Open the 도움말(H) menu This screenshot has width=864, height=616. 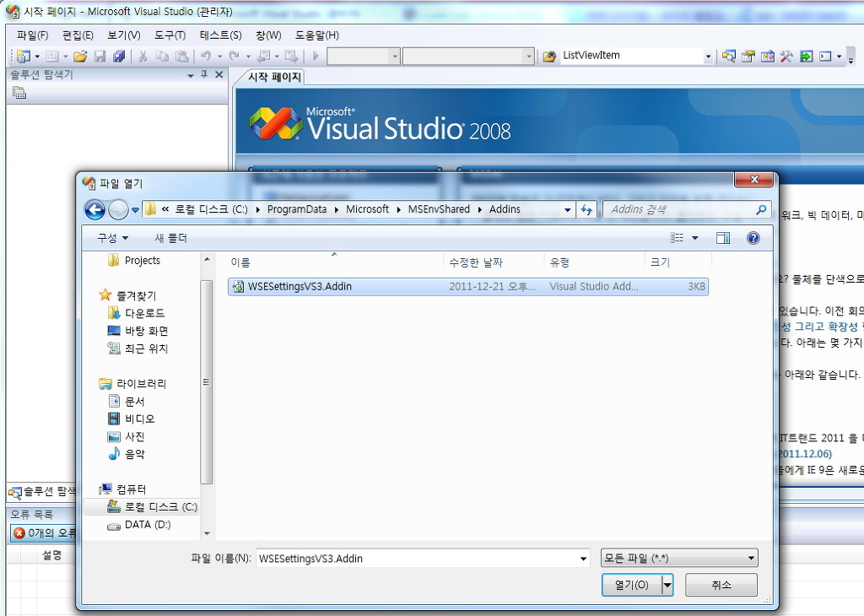click(317, 35)
